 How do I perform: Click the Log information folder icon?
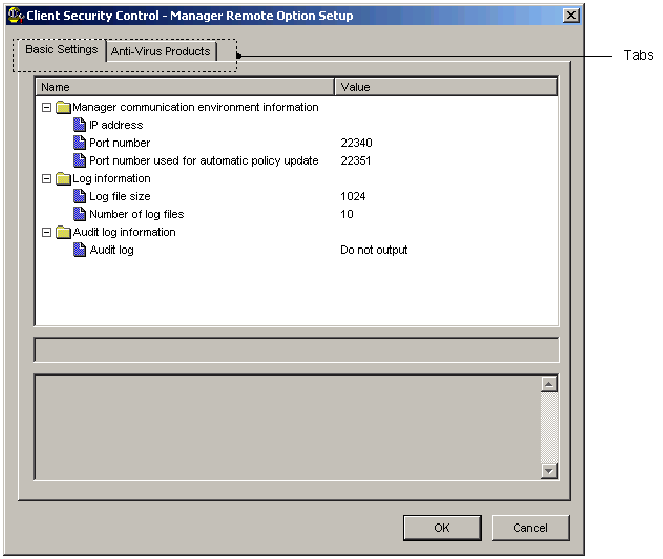click(63, 178)
